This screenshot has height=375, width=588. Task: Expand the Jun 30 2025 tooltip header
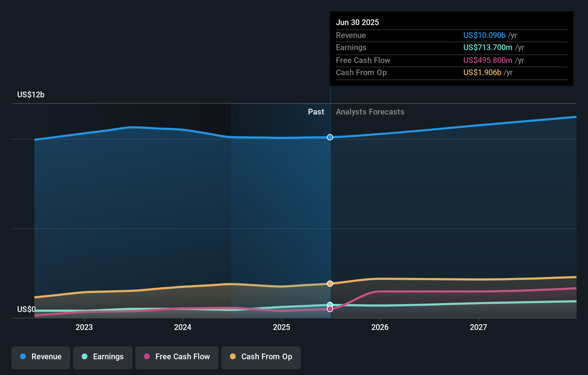click(357, 22)
